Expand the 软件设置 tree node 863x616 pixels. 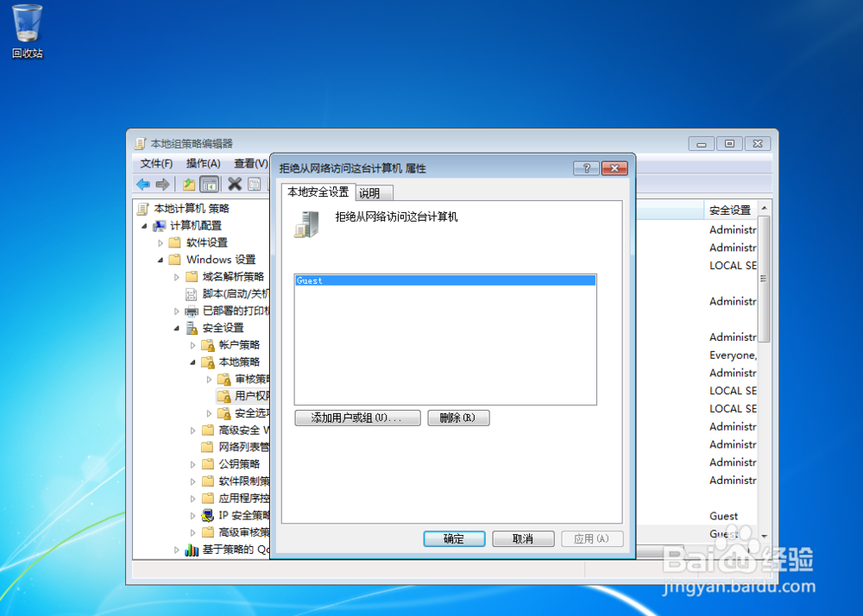[x=161, y=242]
